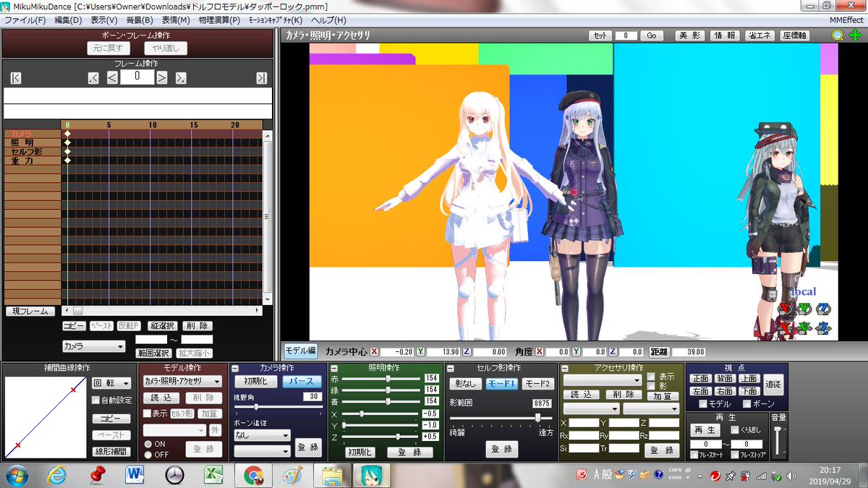The image size is (868, 488).
Task: Click the モード2 shadow mode button
Action: point(537,383)
